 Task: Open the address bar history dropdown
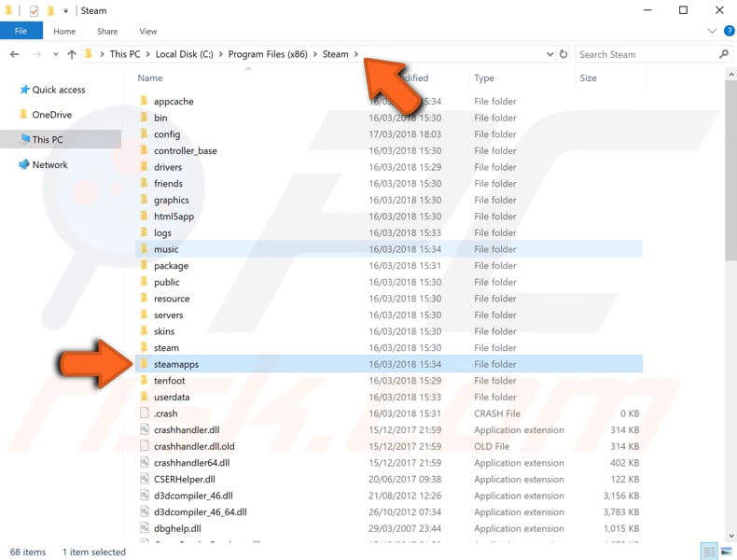pyautogui.click(x=549, y=54)
